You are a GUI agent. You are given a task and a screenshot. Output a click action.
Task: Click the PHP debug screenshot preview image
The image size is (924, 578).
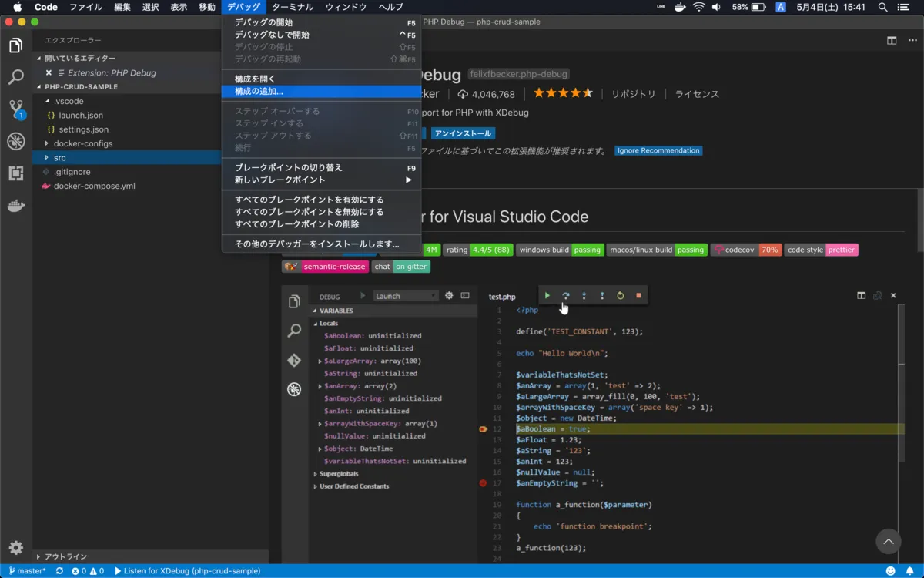(x=594, y=423)
